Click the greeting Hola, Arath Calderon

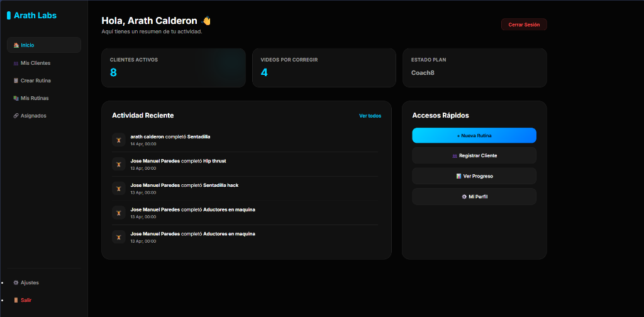pyautogui.click(x=150, y=21)
